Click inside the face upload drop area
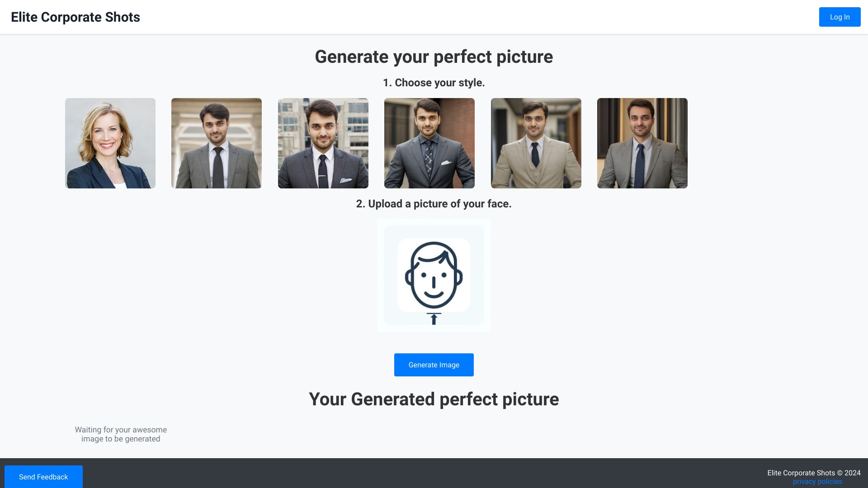868x488 pixels. point(434,275)
